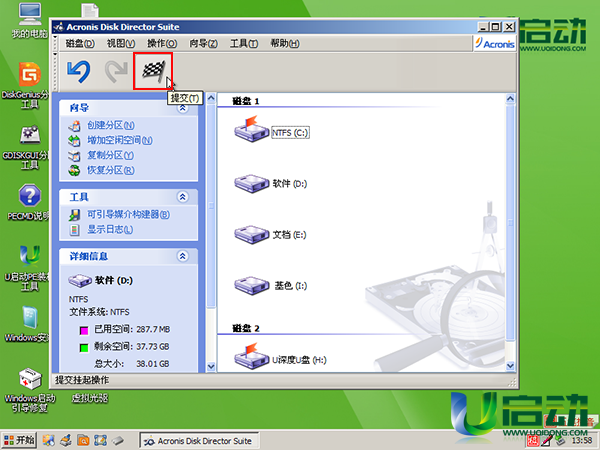Open the U启动PE装机工具 desktop icon
Image resolution: width=600 pixels, height=450 pixels.
click(x=29, y=255)
